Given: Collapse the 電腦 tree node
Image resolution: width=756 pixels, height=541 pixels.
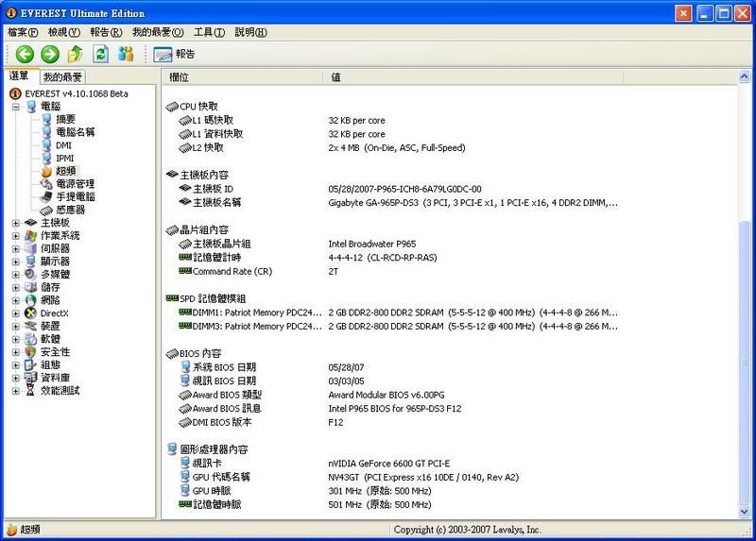Looking at the screenshot, I should coord(16,107).
